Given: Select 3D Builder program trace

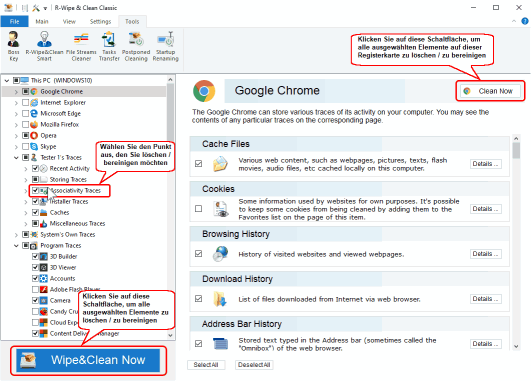Looking at the screenshot, I should pos(63,256).
